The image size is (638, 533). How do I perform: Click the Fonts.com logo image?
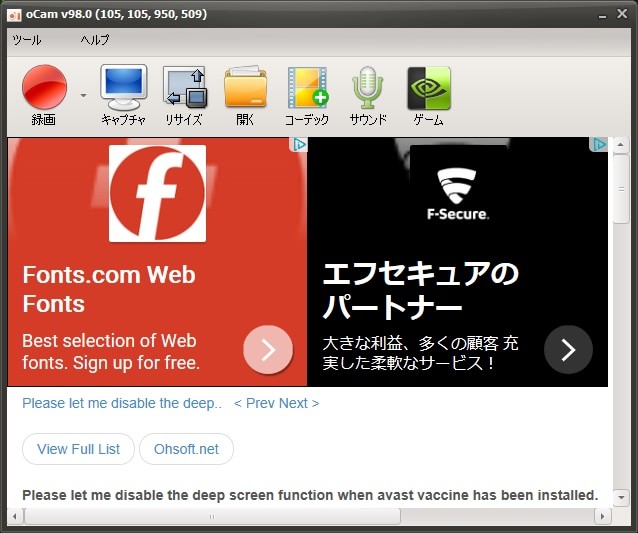click(x=157, y=194)
